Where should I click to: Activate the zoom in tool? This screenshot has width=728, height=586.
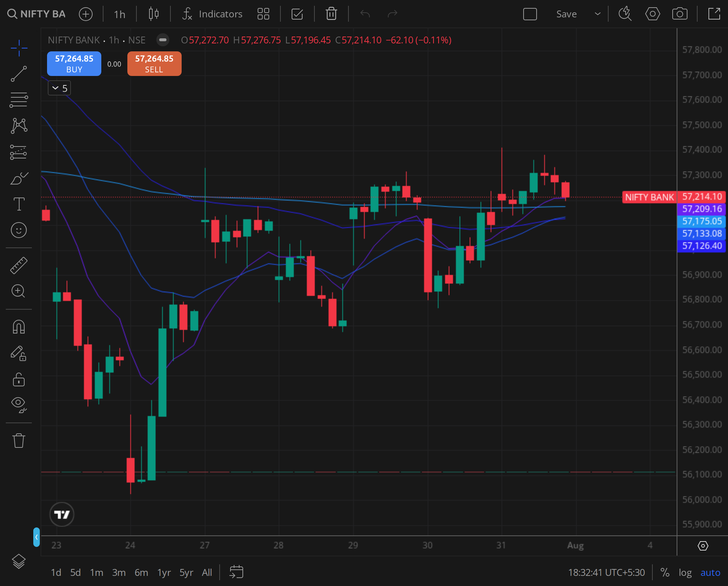tap(19, 291)
